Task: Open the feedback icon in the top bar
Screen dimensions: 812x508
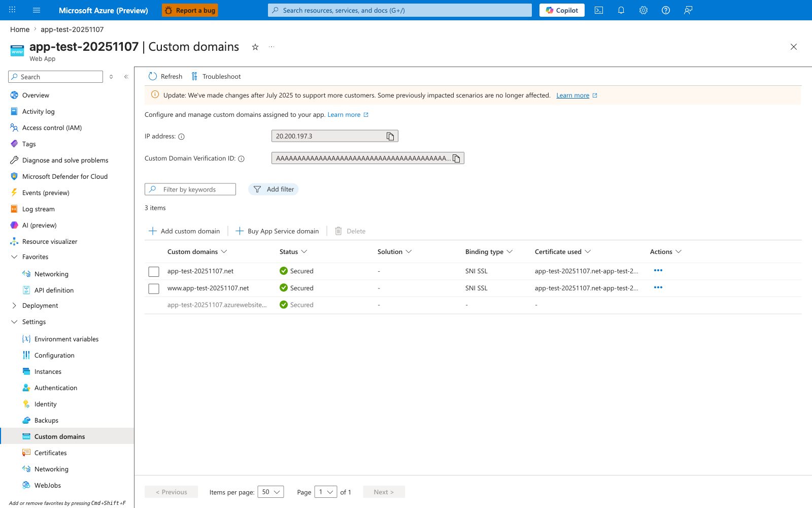Action: click(x=688, y=10)
